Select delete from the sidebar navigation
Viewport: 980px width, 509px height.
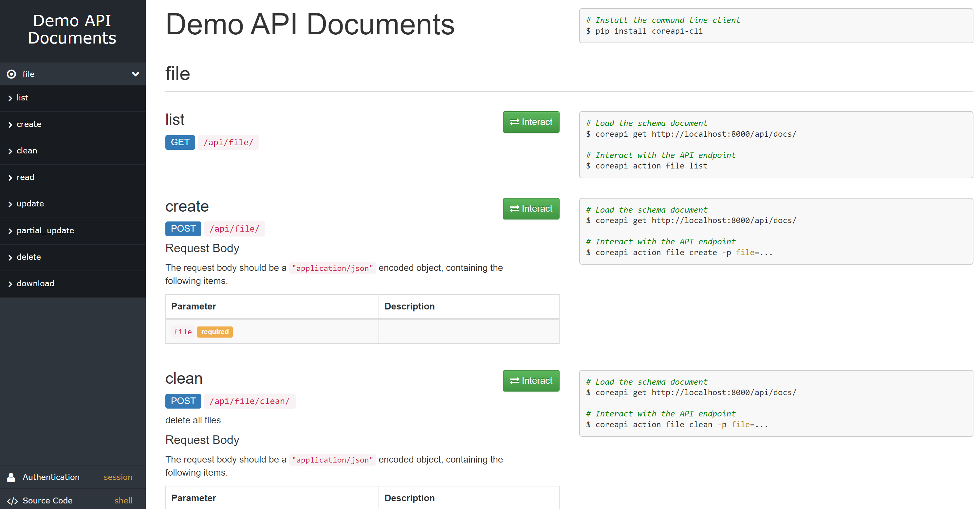[28, 257]
